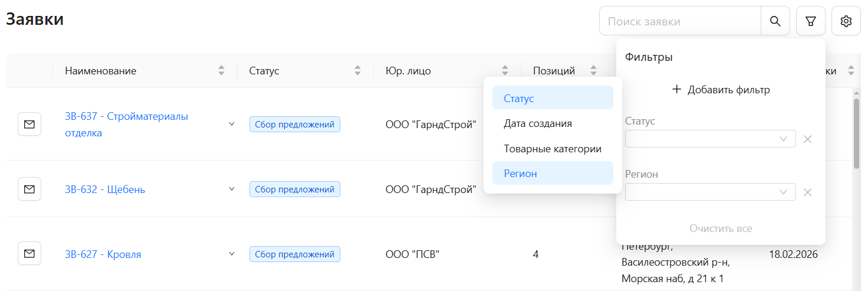The image size is (868, 291).
Task: Sort by Статус column arrows
Action: click(x=358, y=71)
